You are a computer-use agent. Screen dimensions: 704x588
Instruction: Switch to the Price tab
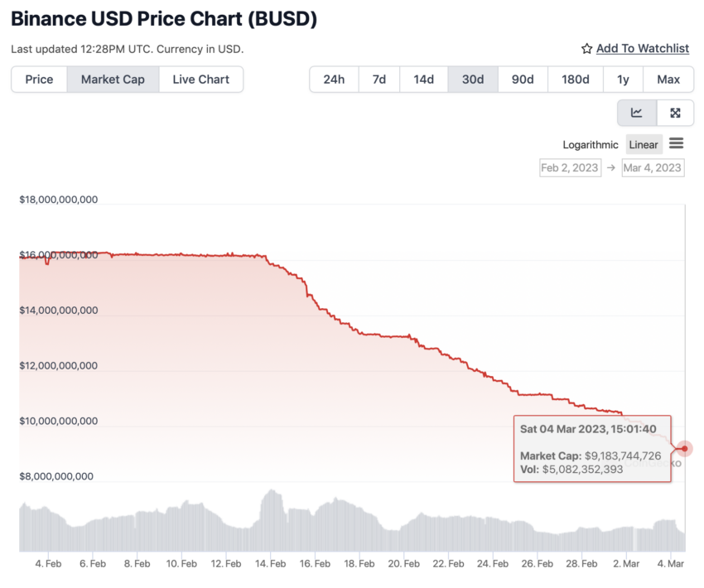coord(39,80)
